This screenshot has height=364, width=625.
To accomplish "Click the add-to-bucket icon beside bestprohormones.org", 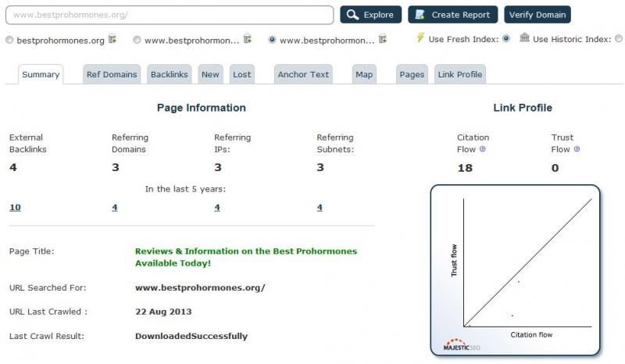I will pos(112,39).
